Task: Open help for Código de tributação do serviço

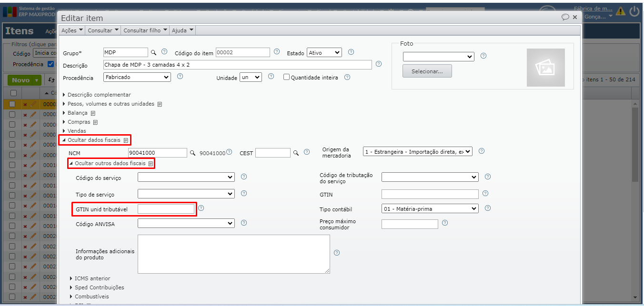Action: [x=488, y=177]
